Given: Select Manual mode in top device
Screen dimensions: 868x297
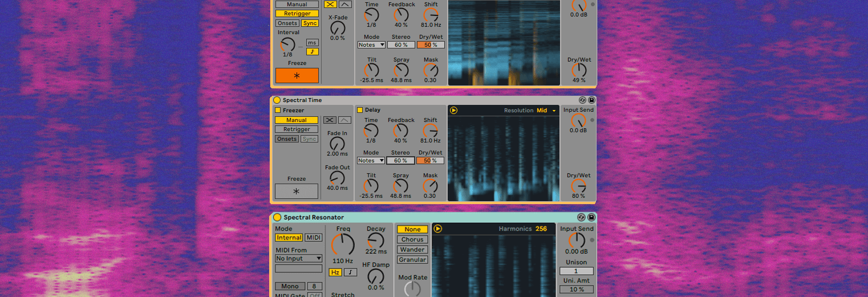Looking at the screenshot, I should tap(297, 5).
